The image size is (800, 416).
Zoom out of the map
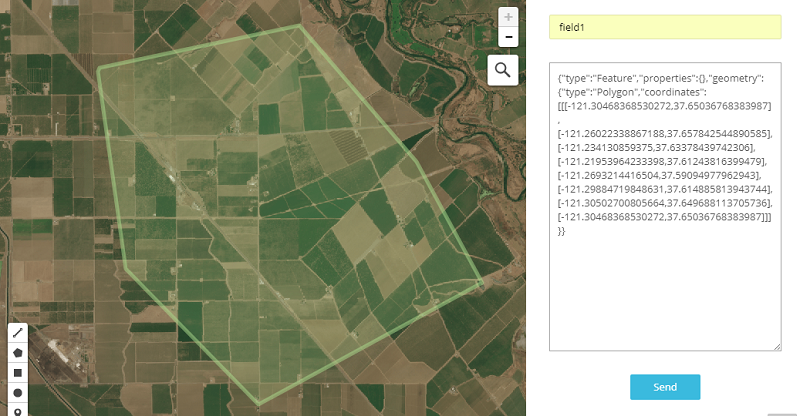(x=509, y=37)
